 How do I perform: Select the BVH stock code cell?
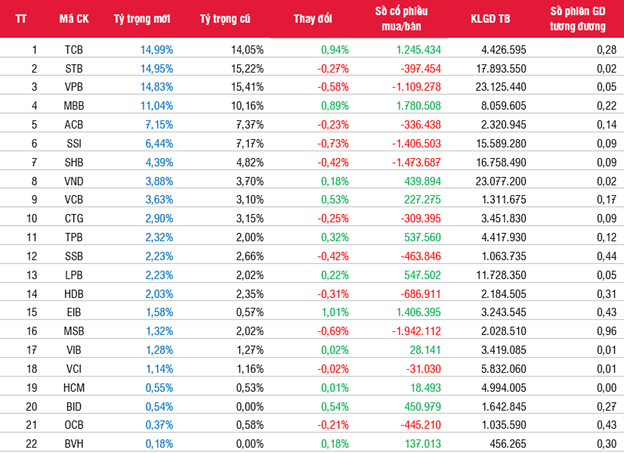[x=74, y=444]
